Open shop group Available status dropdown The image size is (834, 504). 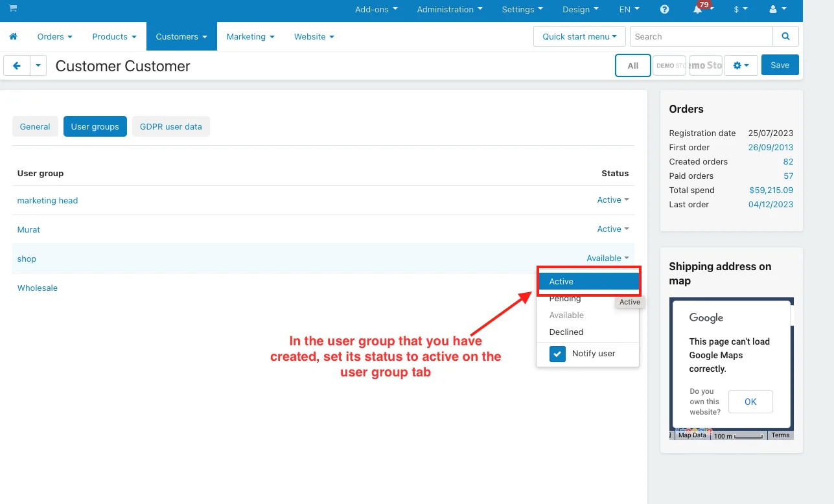point(608,258)
